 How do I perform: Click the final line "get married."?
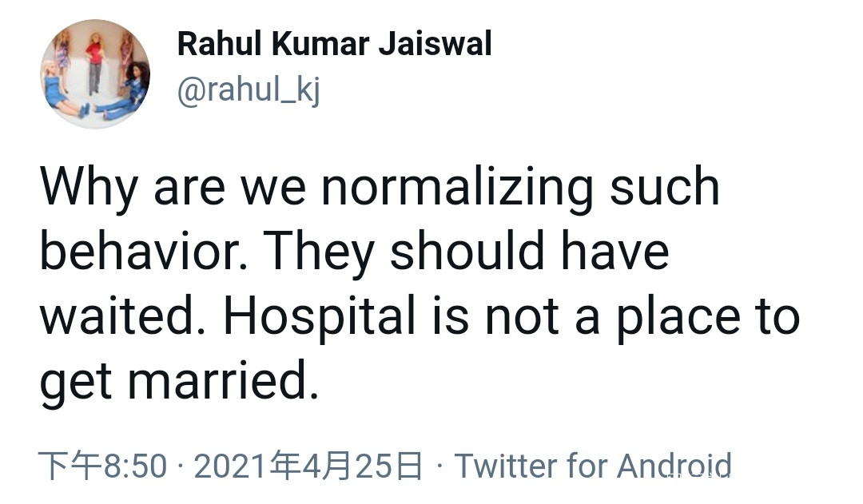(180, 381)
